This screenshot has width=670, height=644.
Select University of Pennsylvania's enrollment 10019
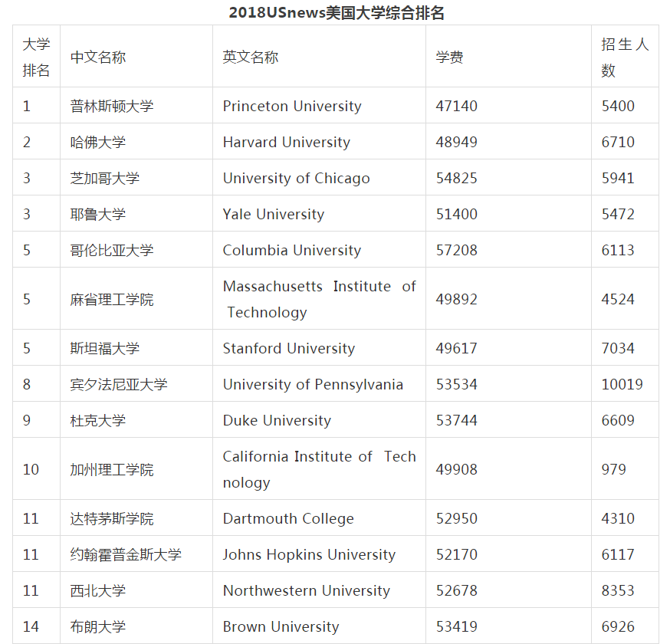point(622,384)
